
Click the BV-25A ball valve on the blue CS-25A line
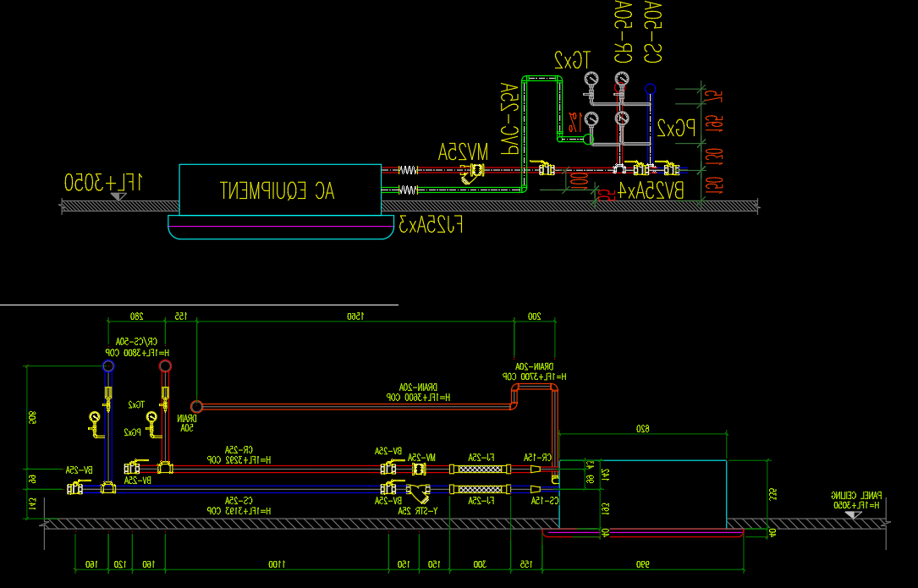coord(388,488)
